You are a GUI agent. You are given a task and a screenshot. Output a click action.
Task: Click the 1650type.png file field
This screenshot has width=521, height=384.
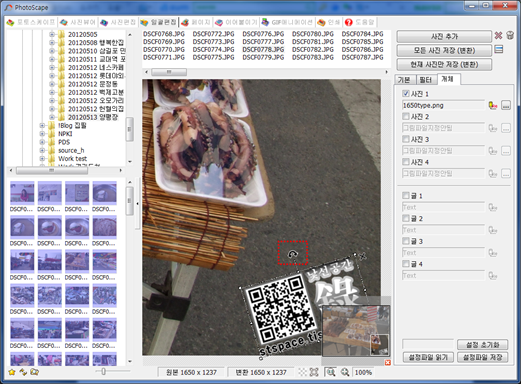click(443, 105)
